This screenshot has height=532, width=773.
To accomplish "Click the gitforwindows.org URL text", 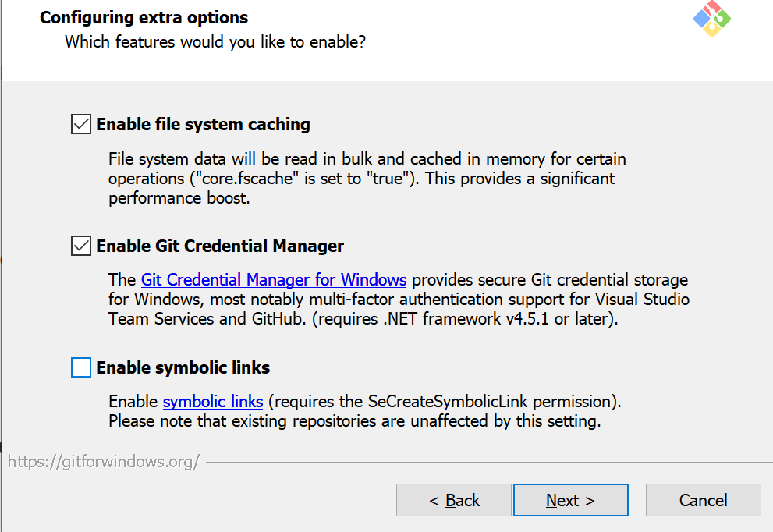I will coord(104,461).
